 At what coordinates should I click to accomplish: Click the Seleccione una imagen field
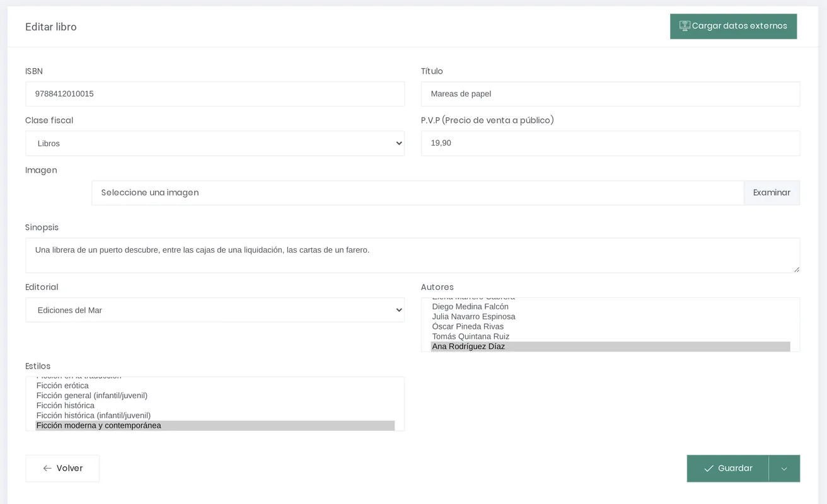tap(418, 193)
